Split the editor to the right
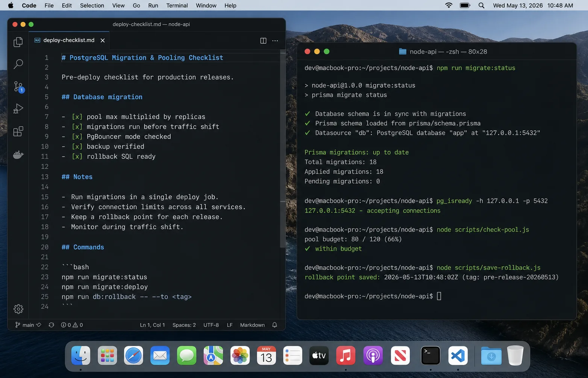Viewport: 588px width, 378px height. [x=263, y=41]
